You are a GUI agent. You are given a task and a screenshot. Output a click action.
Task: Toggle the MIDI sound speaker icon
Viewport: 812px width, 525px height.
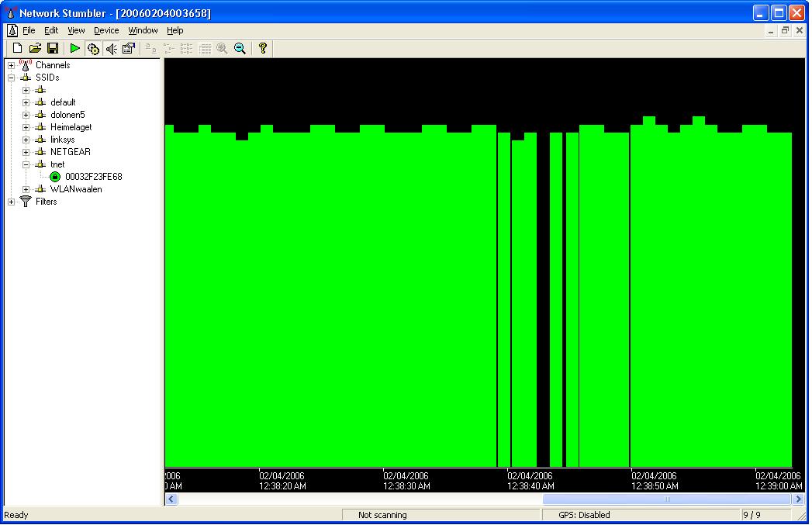coord(111,49)
